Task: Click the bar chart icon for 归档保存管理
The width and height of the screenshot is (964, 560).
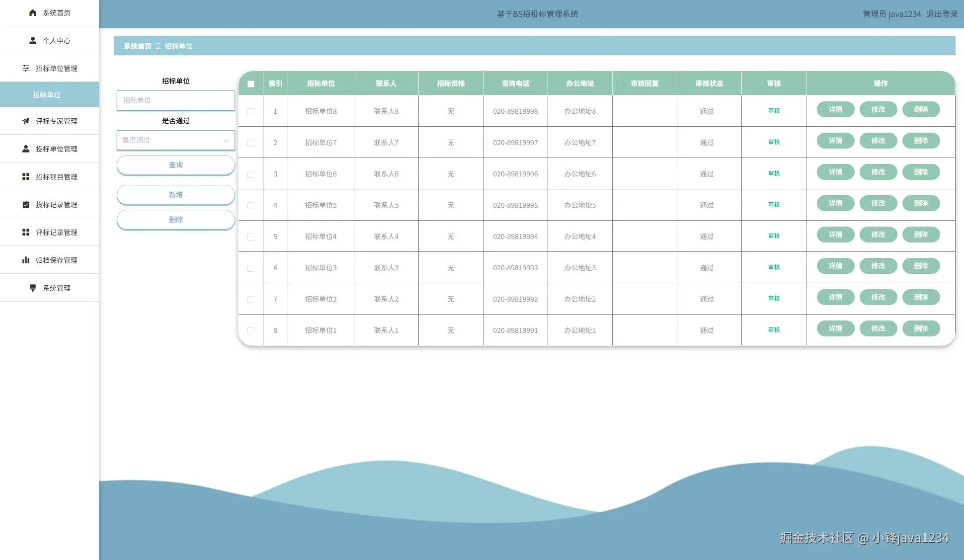Action: click(x=26, y=260)
